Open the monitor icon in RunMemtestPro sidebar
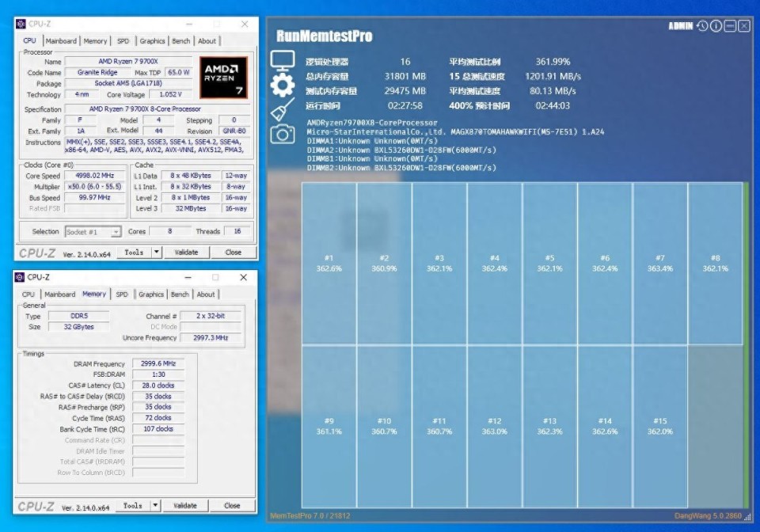The height and width of the screenshot is (532, 760). coord(283,61)
